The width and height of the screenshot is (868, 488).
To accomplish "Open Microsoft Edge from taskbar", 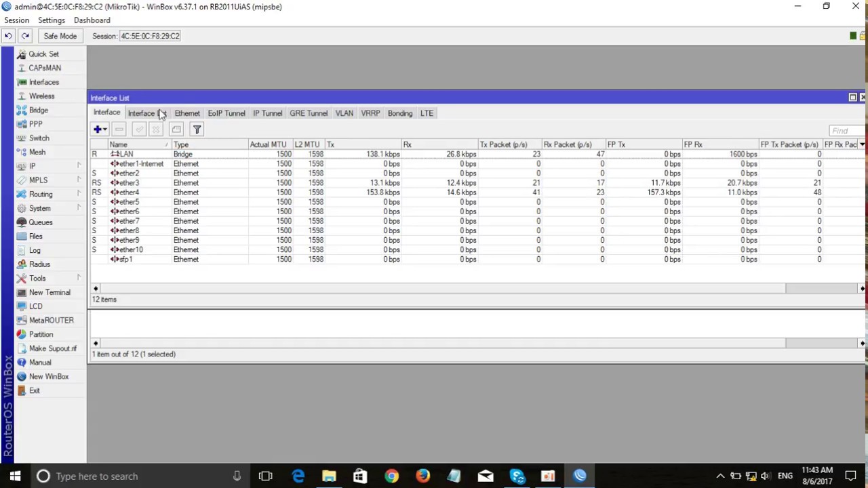I will pyautogui.click(x=298, y=476).
